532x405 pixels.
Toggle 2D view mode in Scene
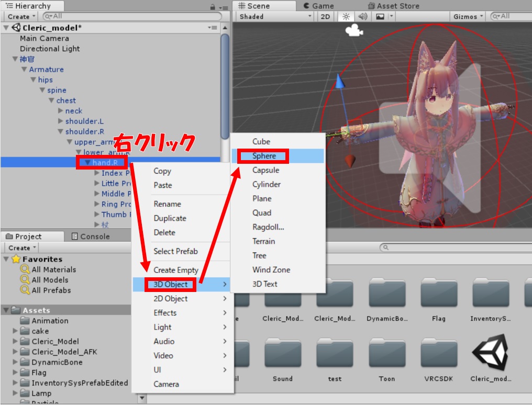[325, 17]
